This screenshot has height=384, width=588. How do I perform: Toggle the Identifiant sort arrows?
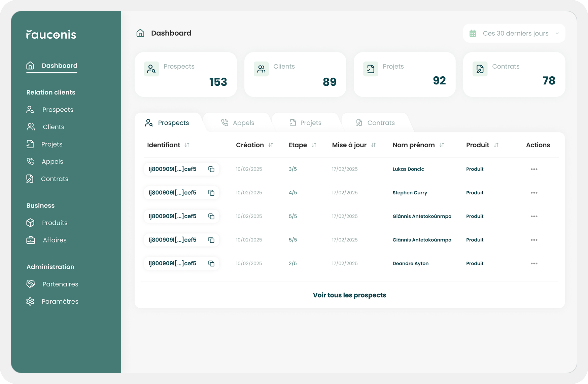187,145
